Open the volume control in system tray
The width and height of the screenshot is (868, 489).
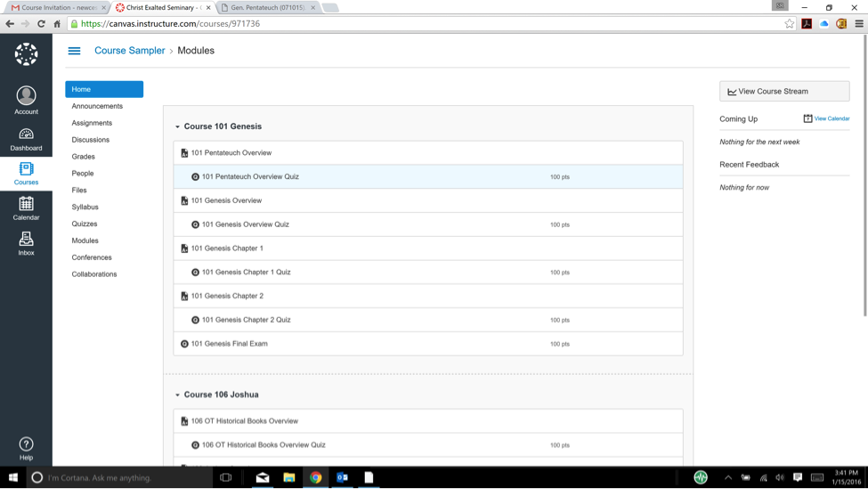pos(780,477)
